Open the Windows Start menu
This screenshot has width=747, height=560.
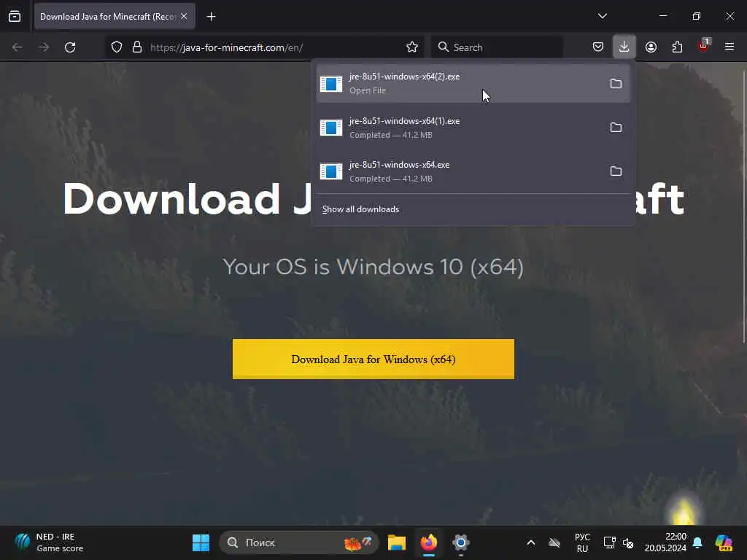coord(201,542)
